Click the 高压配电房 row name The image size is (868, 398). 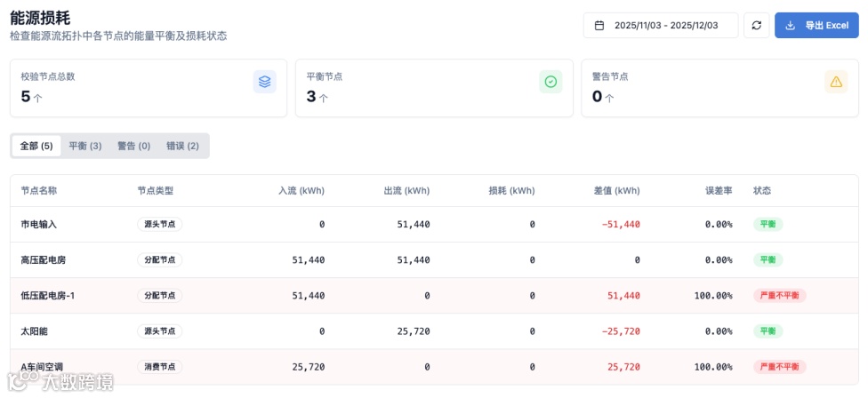point(44,259)
